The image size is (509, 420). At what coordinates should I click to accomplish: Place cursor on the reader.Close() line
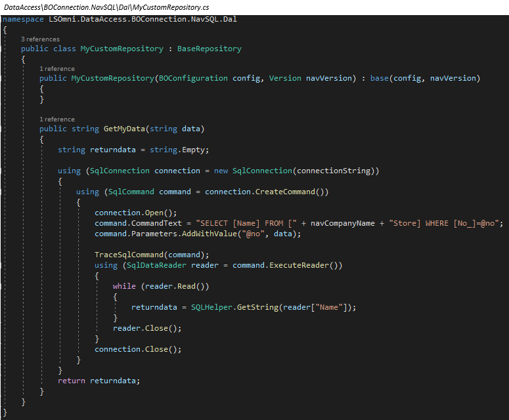click(x=146, y=328)
